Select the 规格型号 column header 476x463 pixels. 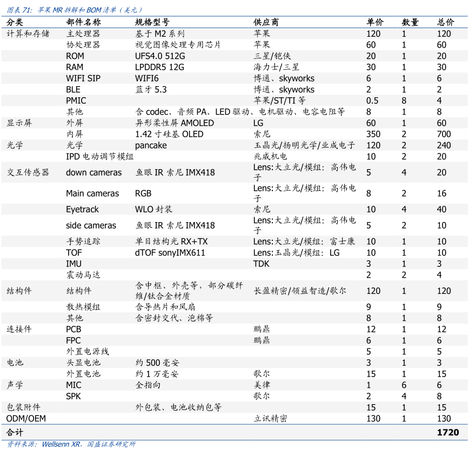click(x=152, y=22)
